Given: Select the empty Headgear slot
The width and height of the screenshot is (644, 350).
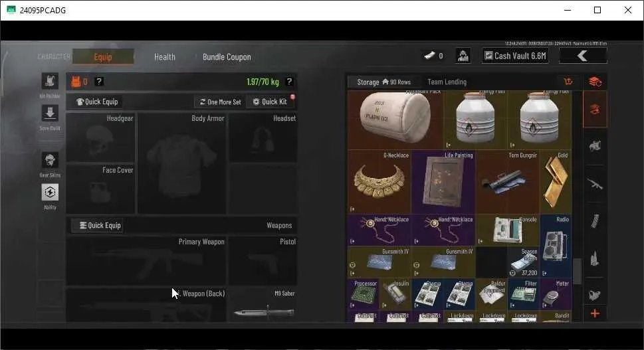Looking at the screenshot, I should point(100,137).
